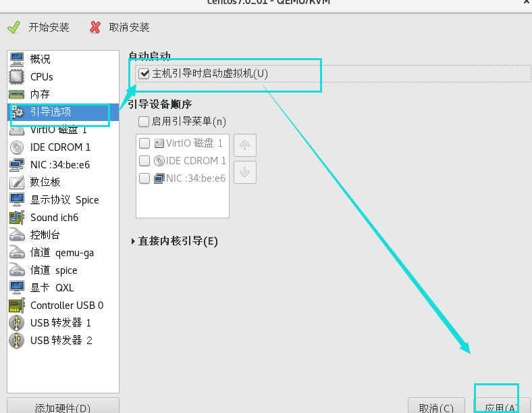Select 信道 spice in hardware list
532x413 pixels.
[x=63, y=270]
